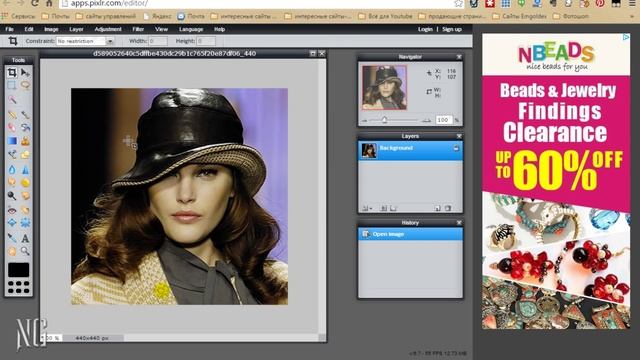
Task: Close the Navigator panel
Action: click(459, 57)
